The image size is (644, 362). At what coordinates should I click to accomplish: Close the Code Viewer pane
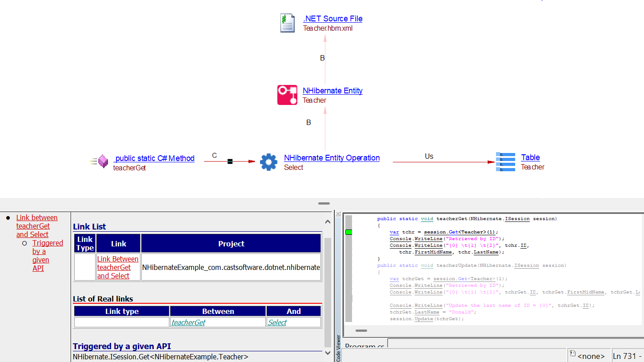[338, 214]
